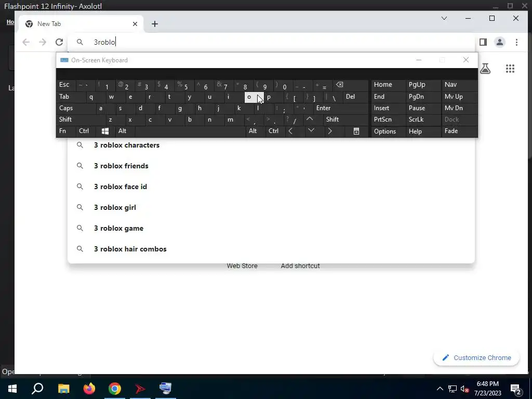This screenshot has width=532, height=399.
Task: Open Chrome profile avatar icon
Action: coord(500,42)
